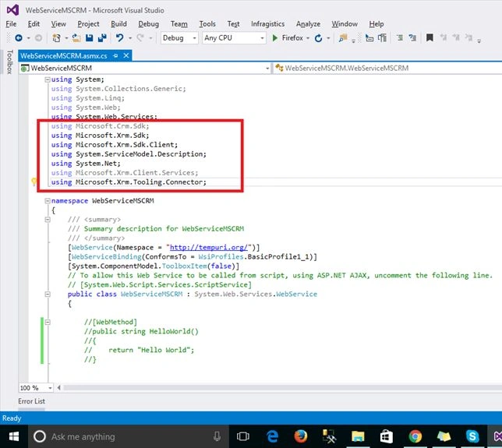
Task: Click the Ask me anything search box
Action: pyautogui.click(x=129, y=436)
